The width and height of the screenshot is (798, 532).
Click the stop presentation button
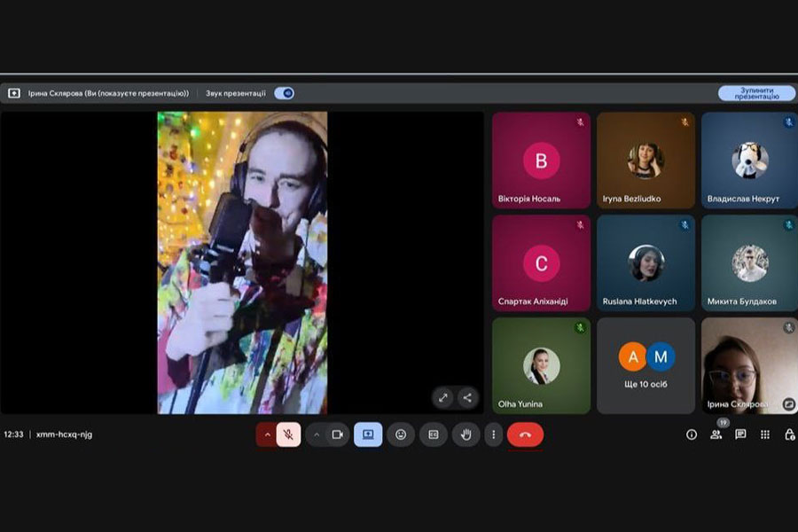(x=756, y=93)
